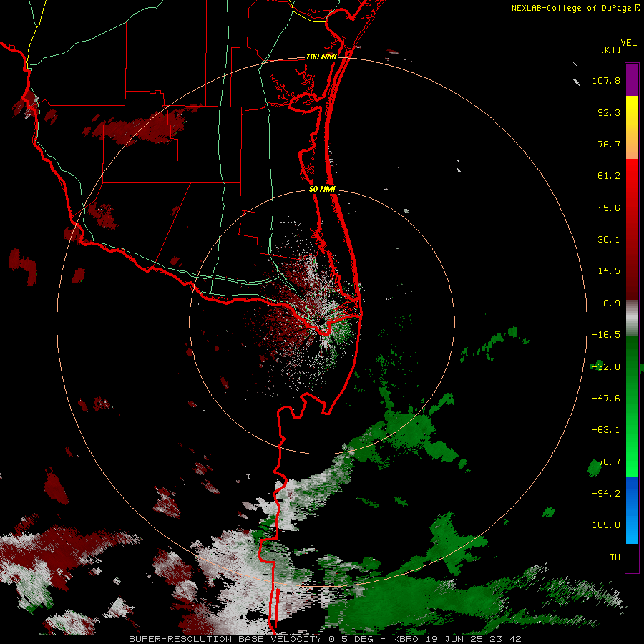
Task: Click the 30.1 legend value
Action: click(609, 240)
